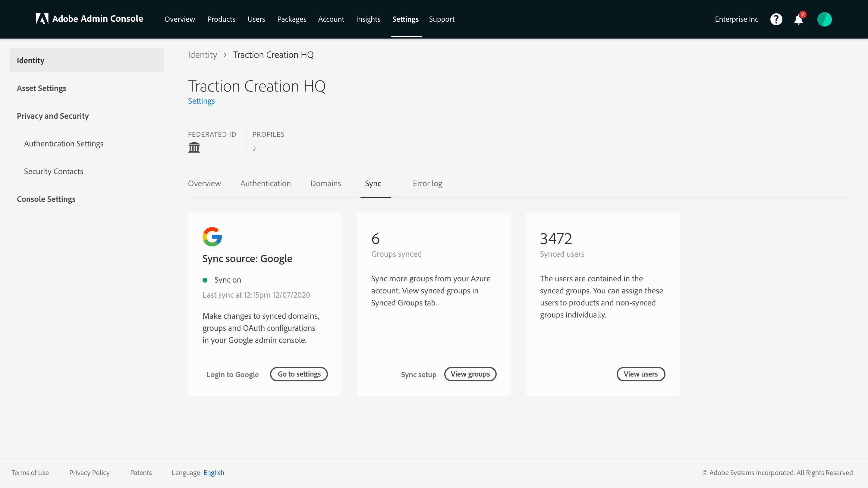Open the Overview top navigation item

pos(180,19)
